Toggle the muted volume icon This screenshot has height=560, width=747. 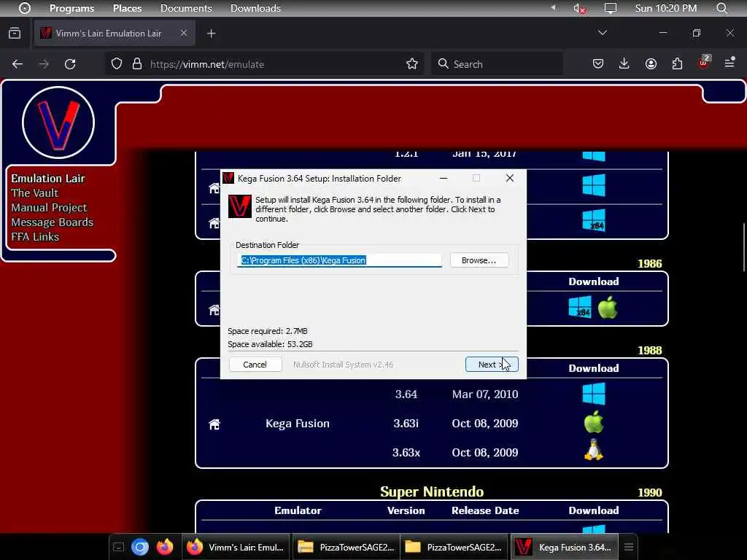pyautogui.click(x=579, y=8)
